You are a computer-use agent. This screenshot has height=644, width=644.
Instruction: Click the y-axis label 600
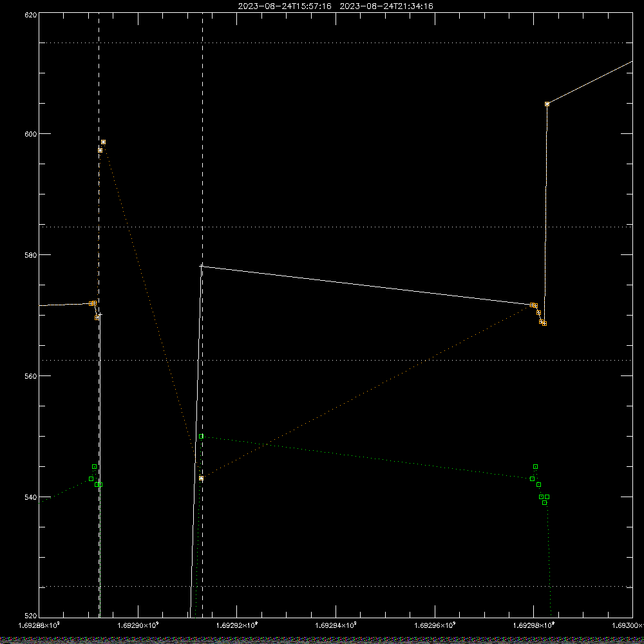click(31, 134)
